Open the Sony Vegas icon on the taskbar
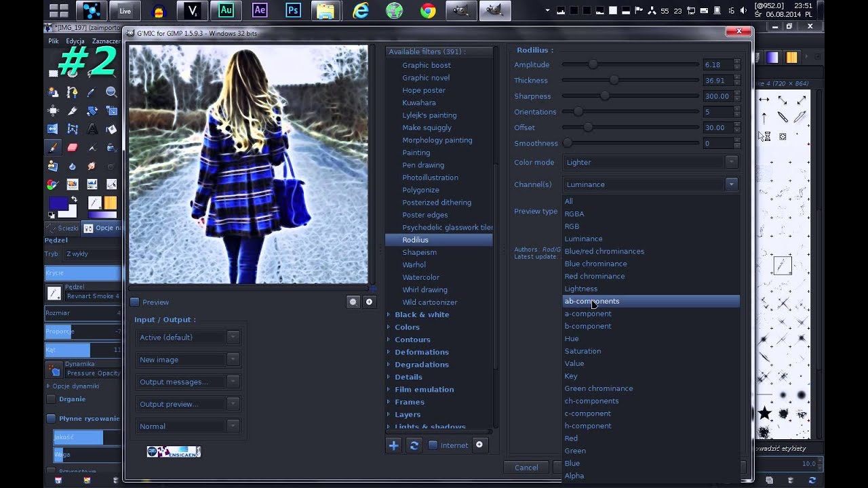This screenshot has width=868, height=488. coord(193,11)
